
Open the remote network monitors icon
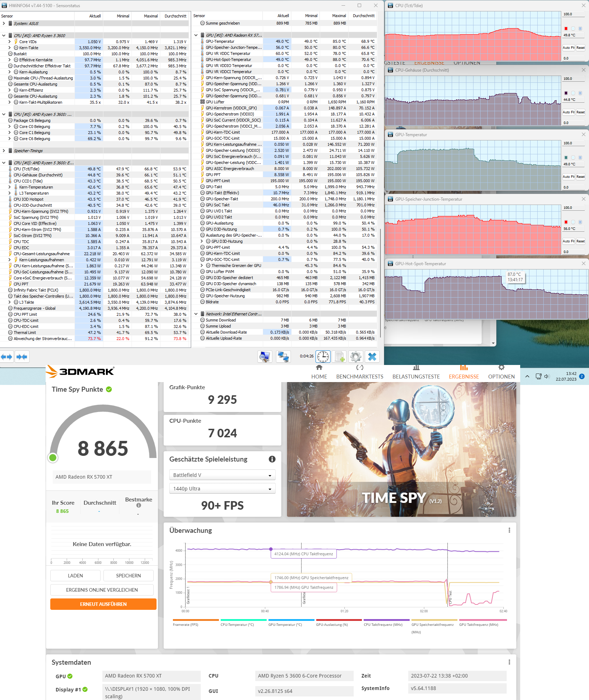(283, 356)
